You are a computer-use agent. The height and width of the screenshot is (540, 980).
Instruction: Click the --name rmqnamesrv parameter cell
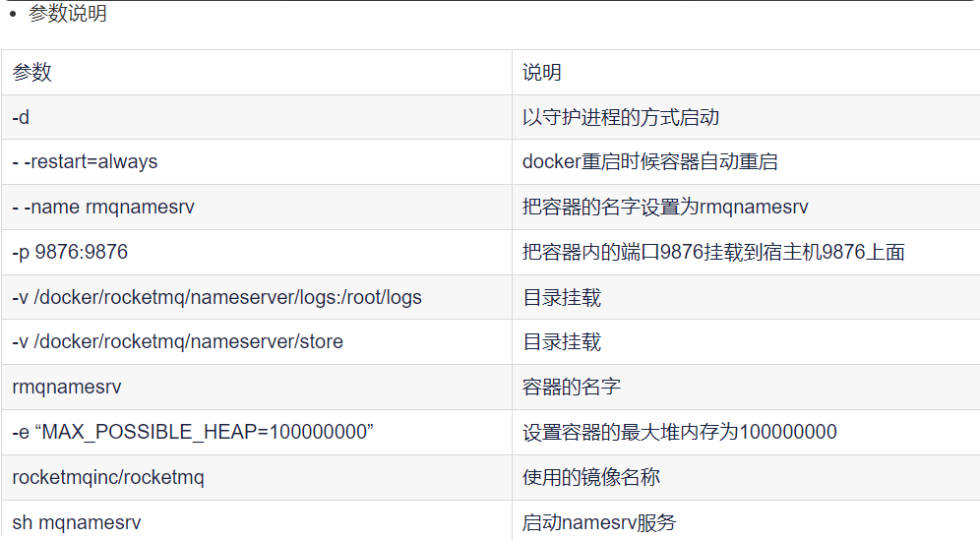coord(256,207)
